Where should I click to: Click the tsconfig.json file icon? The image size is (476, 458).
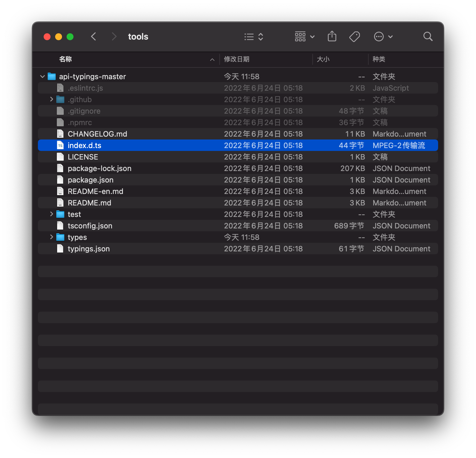click(60, 226)
